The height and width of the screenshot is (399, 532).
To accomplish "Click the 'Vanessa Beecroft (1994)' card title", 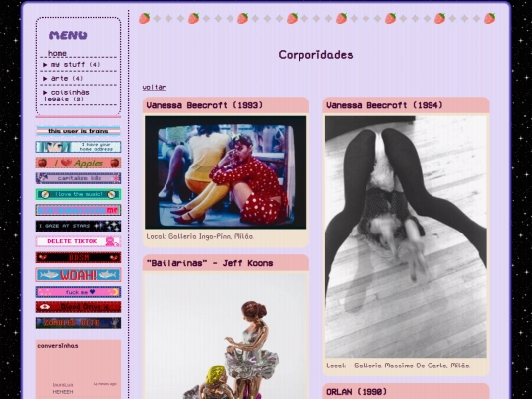I will (x=384, y=105).
